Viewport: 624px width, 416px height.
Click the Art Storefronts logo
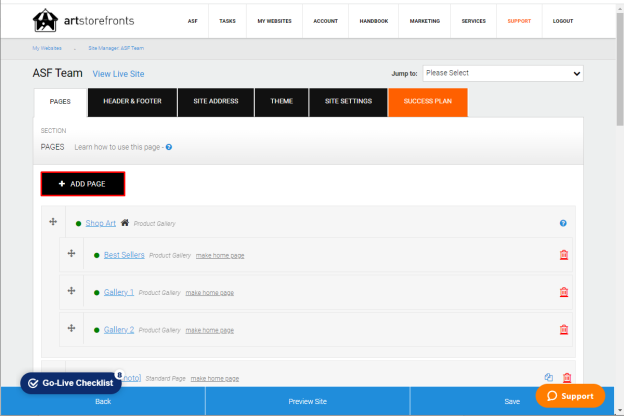[x=84, y=20]
